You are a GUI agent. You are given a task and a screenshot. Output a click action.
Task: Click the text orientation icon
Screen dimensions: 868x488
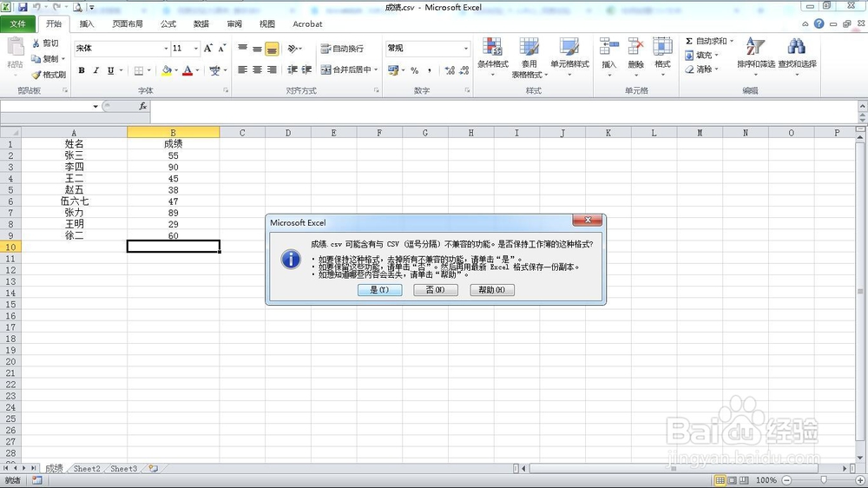coord(293,48)
